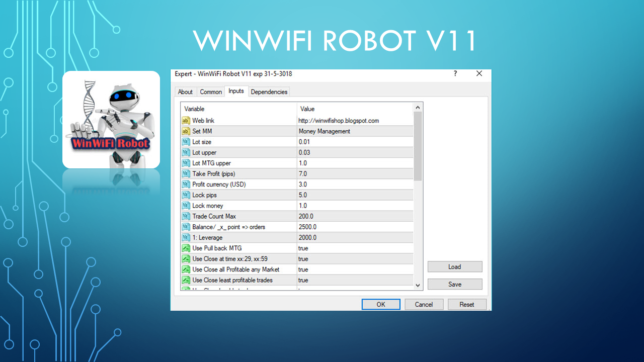The height and width of the screenshot is (362, 644).
Task: Edit the Trade Count Max value 200.0
Action: click(355, 216)
